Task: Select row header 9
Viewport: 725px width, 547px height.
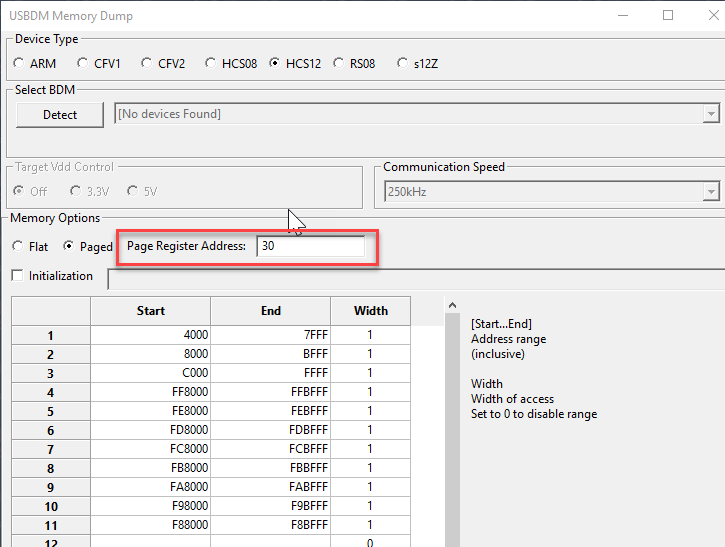Action: (x=51, y=487)
